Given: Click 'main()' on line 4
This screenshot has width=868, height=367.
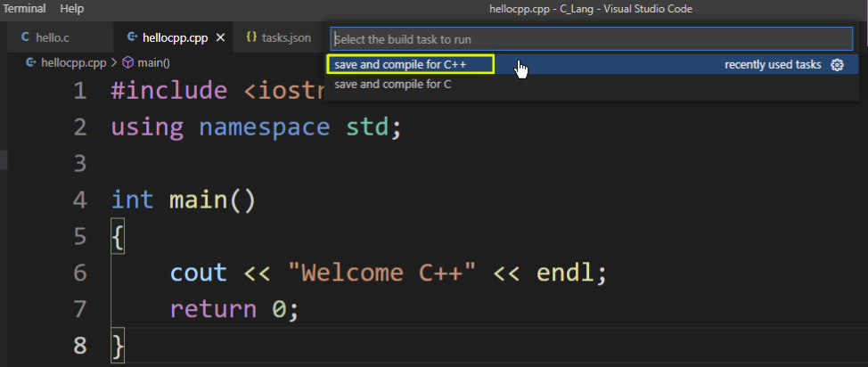Looking at the screenshot, I should pyautogui.click(x=213, y=200).
